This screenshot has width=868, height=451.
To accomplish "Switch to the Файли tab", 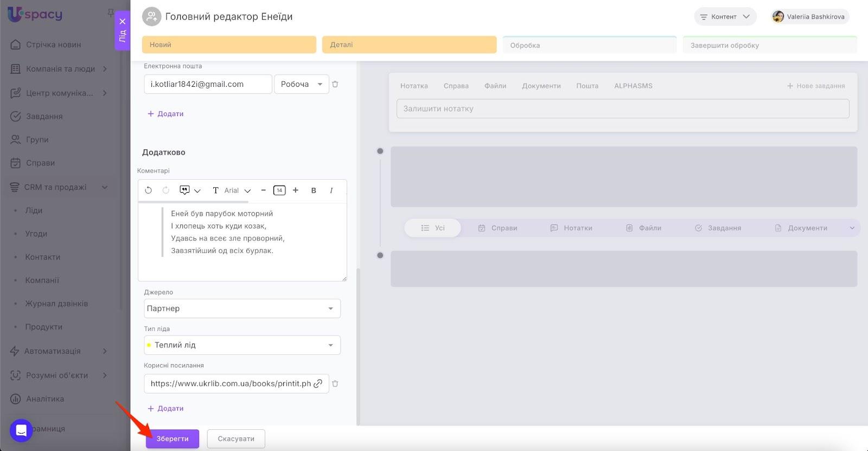I will 495,86.
